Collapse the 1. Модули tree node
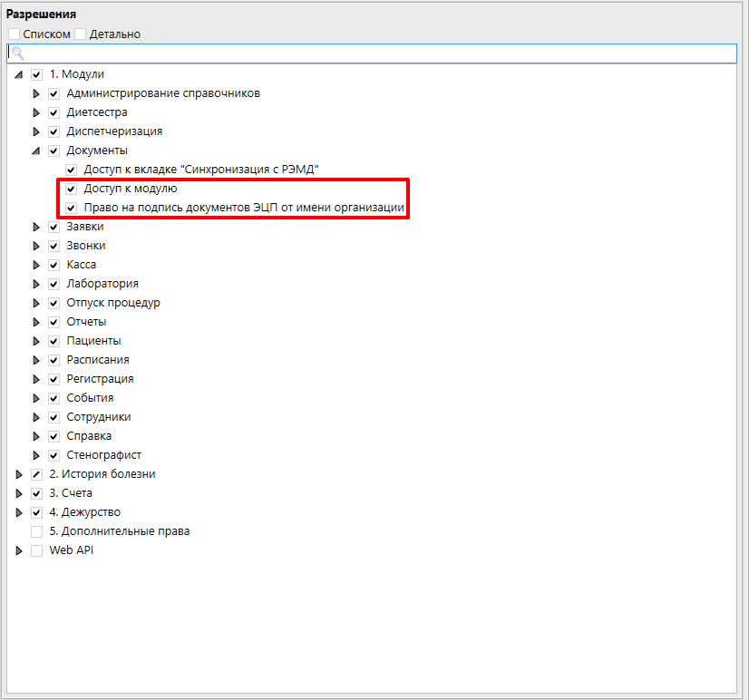Image resolution: width=749 pixels, height=700 pixels. click(x=19, y=74)
